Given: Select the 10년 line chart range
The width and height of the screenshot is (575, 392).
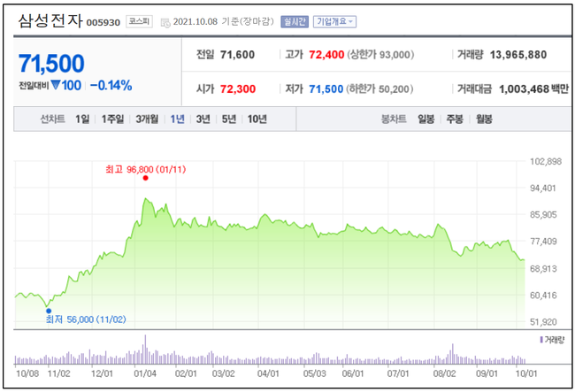Looking at the screenshot, I should (x=257, y=119).
